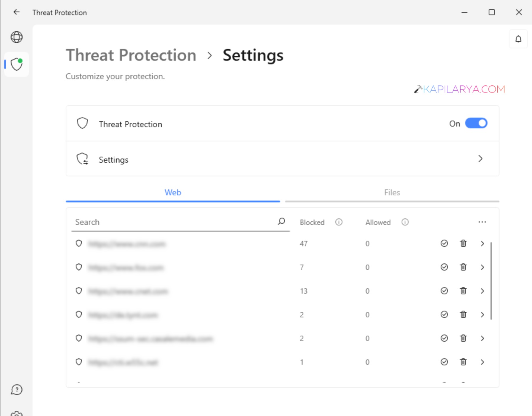Allow the site with 1 blocked
This screenshot has width=532, height=416.
pyautogui.click(x=444, y=362)
